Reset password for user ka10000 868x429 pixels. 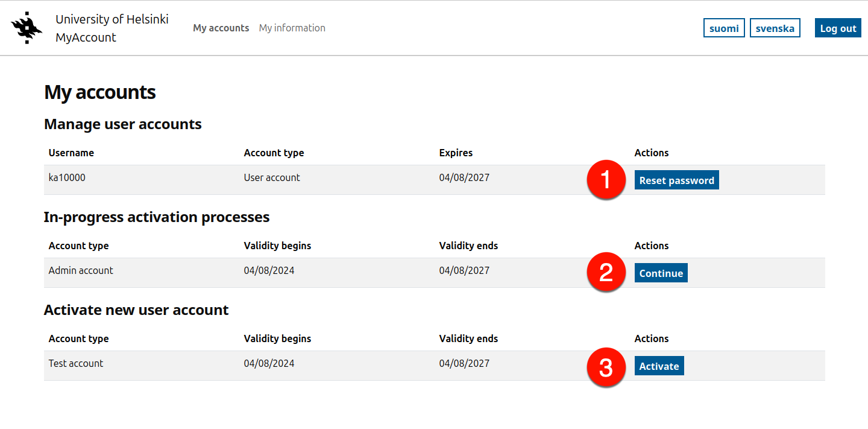[676, 180]
